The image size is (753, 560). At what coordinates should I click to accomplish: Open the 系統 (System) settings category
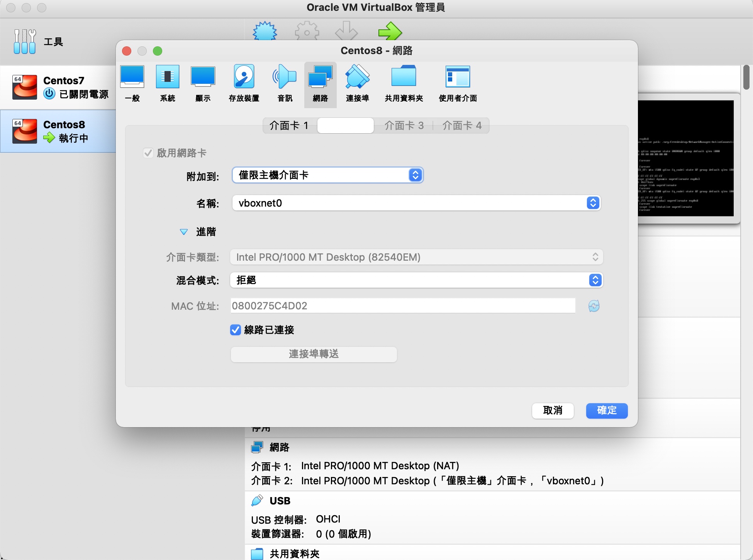pyautogui.click(x=168, y=84)
